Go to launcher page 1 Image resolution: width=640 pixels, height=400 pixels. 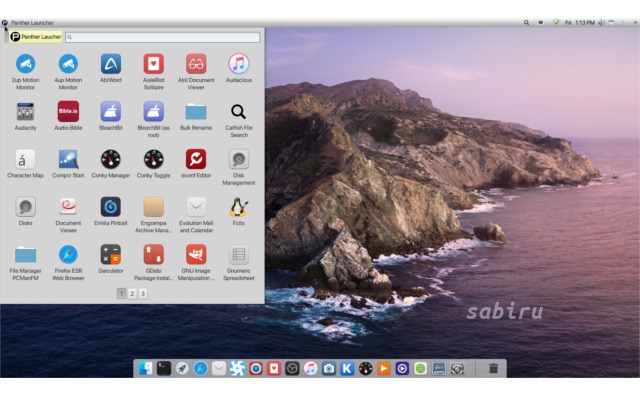121,293
